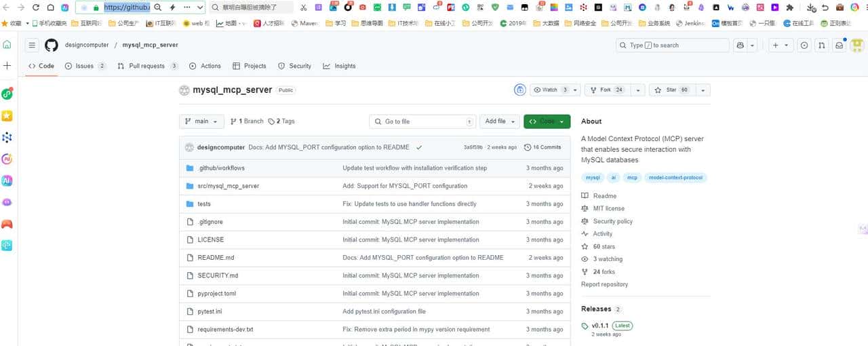This screenshot has width=868, height=346.
Task: Open the browser extensions puzzle icon
Action: [789, 7]
